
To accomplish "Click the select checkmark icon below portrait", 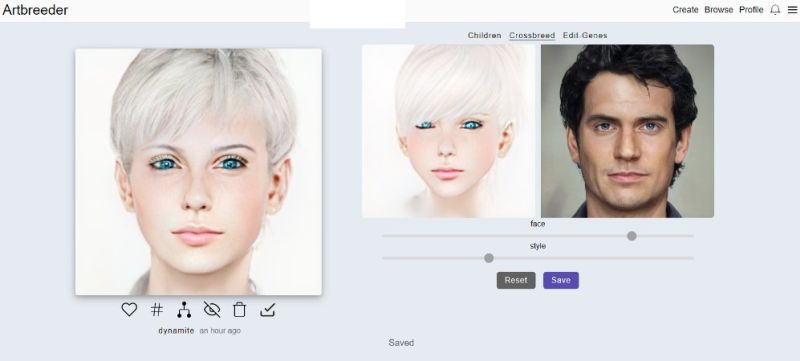I will coord(267,310).
